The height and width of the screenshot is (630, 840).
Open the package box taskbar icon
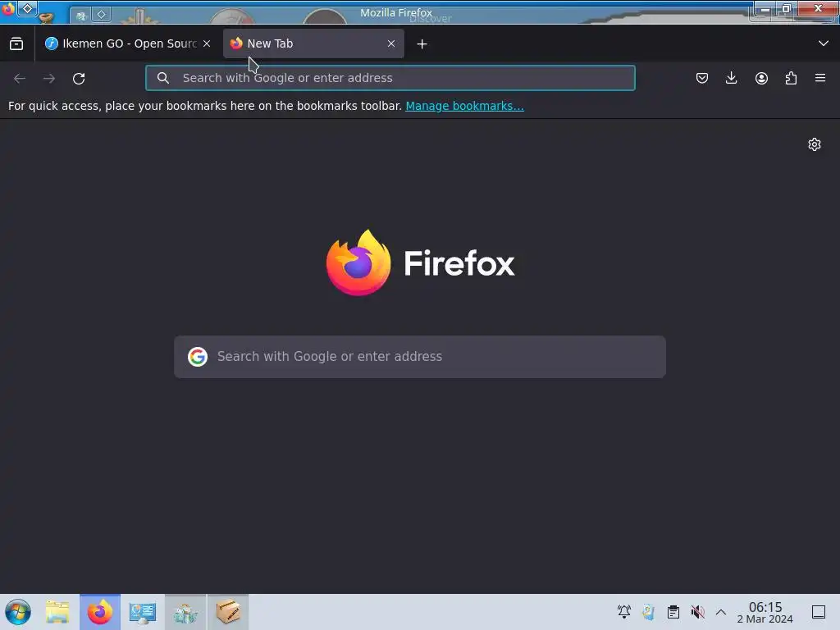[228, 612]
